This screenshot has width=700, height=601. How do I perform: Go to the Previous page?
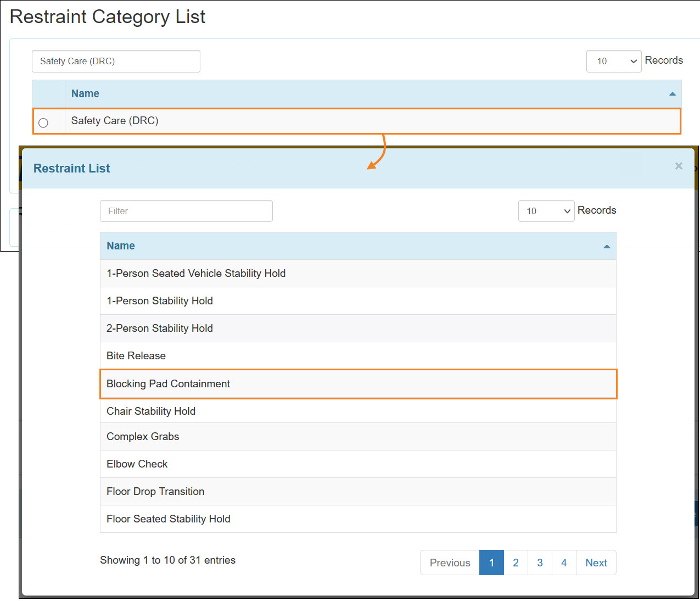point(450,563)
